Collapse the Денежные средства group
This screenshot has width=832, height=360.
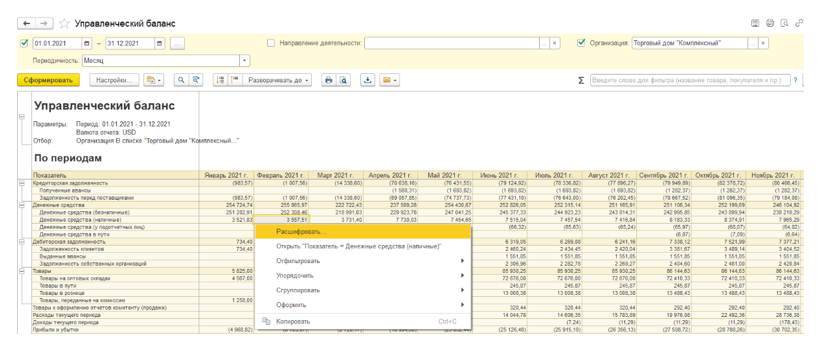coord(22,205)
